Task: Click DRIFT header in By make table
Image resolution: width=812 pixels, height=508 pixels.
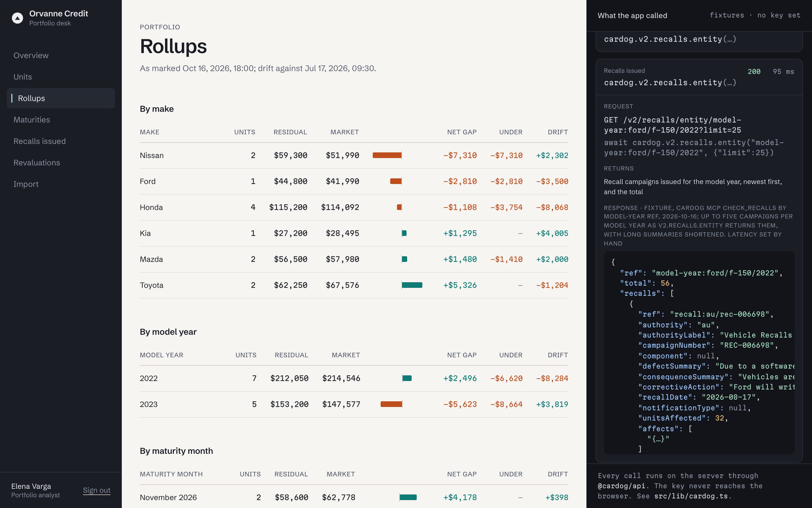Action: click(558, 132)
